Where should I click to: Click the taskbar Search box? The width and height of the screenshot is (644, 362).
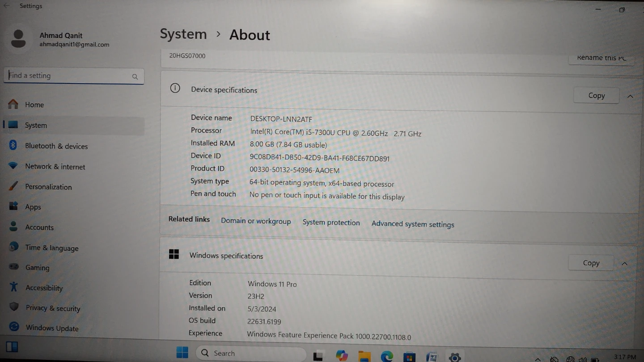pyautogui.click(x=250, y=353)
